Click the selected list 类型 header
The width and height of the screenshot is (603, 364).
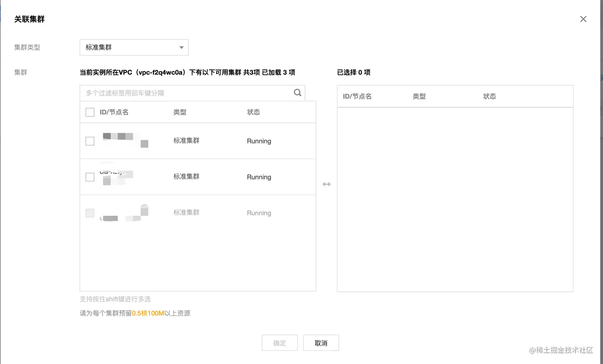(419, 96)
